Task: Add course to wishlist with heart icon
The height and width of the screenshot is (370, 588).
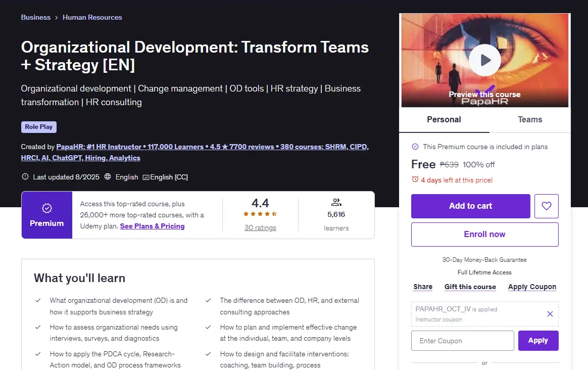Action: coord(547,206)
